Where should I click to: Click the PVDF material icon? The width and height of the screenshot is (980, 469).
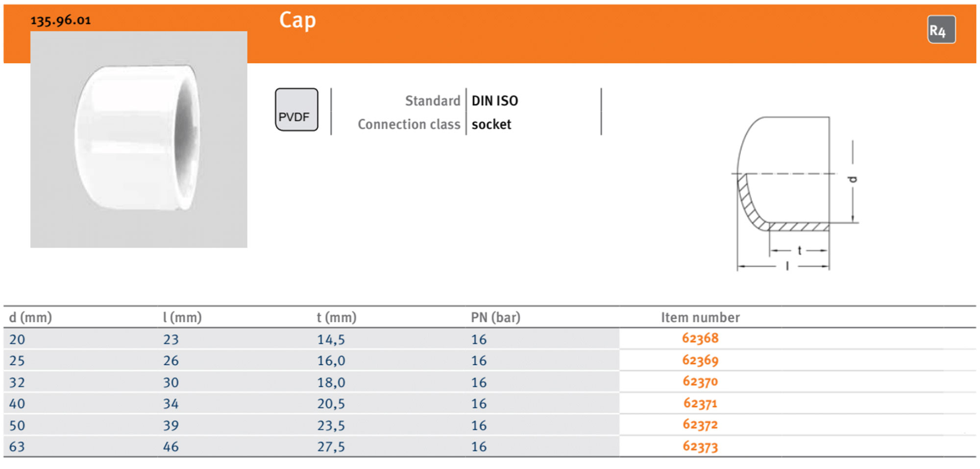pos(296,110)
